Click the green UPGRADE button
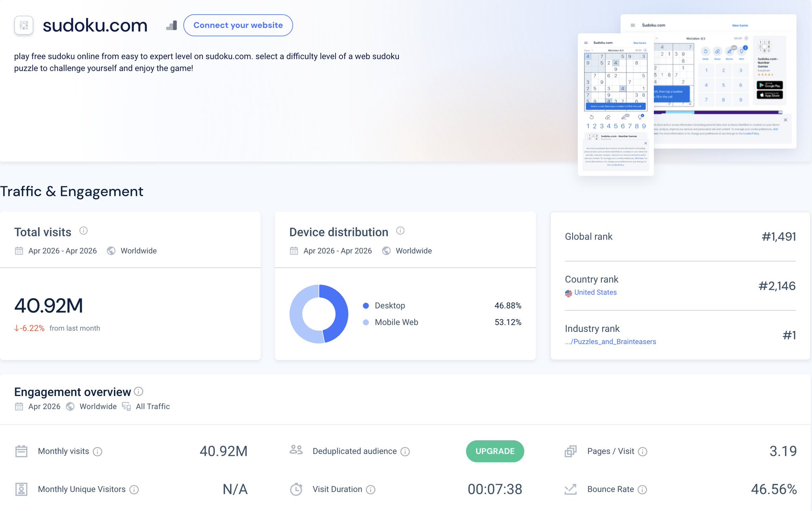Screen dimensions: 812x511 (495, 451)
